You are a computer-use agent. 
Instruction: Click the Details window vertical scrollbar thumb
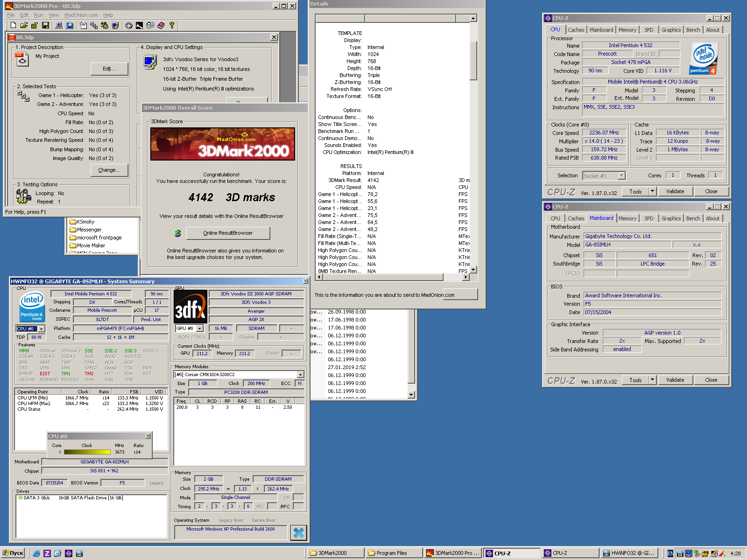pos(473,61)
